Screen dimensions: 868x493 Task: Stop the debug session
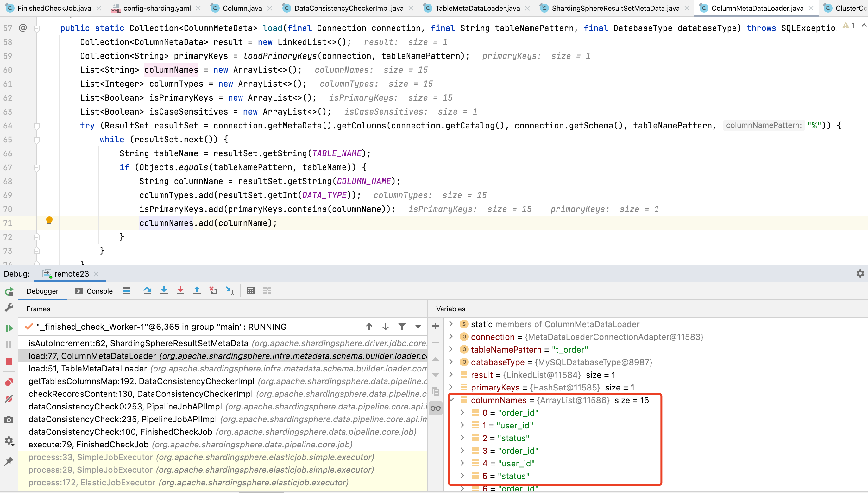click(x=9, y=361)
